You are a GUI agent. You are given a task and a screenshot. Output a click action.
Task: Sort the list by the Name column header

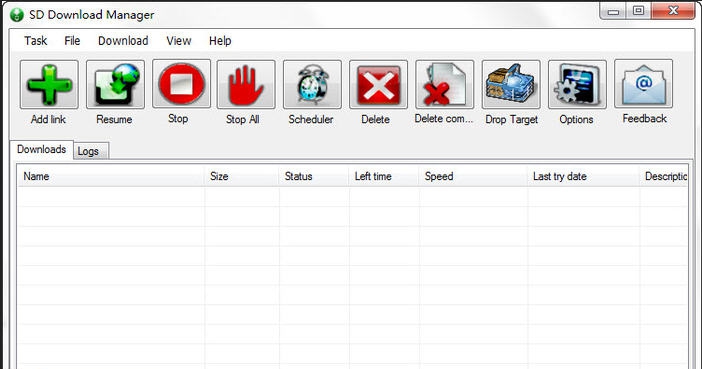[x=110, y=176]
